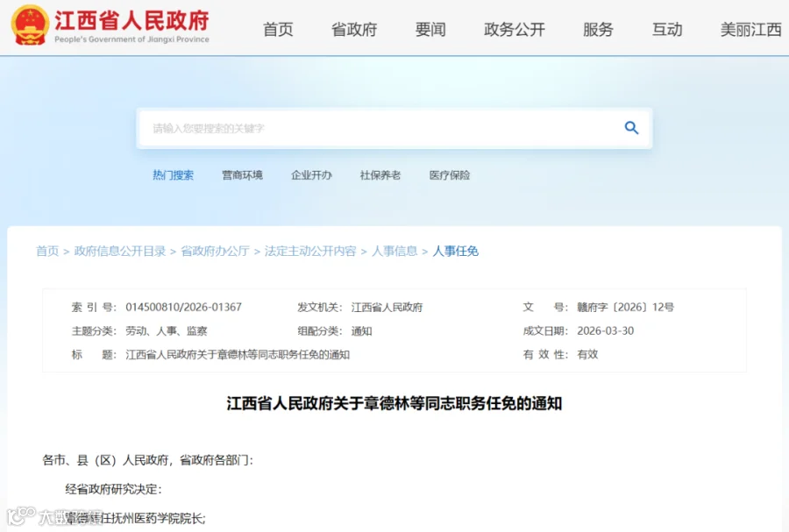789x532 pixels.
Task: Click document number 赣府字〔2026〕12号
Action: point(625,307)
